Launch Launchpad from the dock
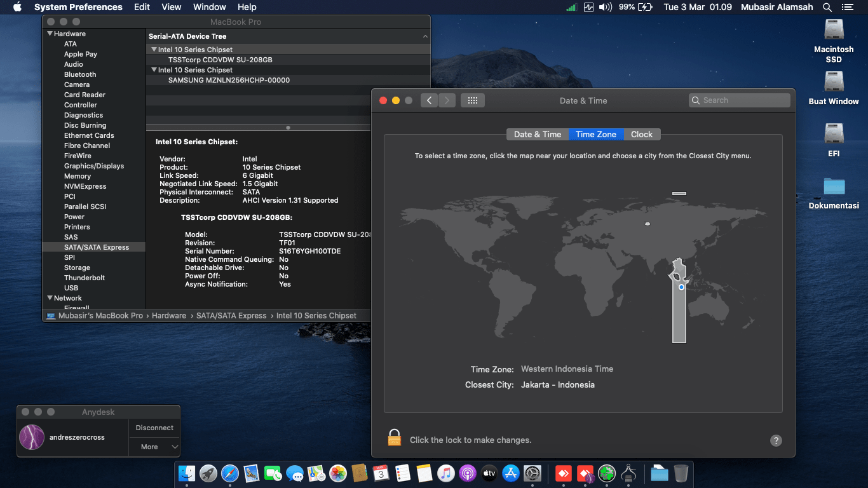Image resolution: width=868 pixels, height=488 pixels. [x=208, y=473]
